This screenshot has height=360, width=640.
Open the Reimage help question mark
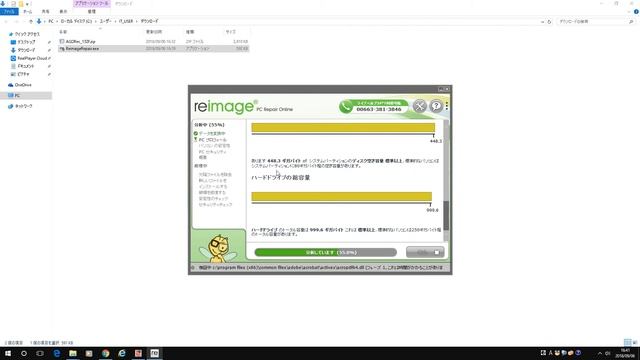coord(436,106)
